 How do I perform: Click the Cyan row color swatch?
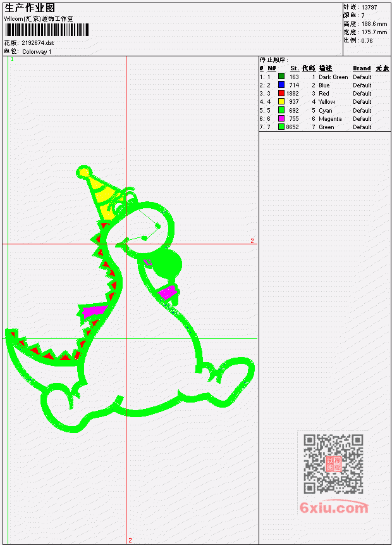281,110
